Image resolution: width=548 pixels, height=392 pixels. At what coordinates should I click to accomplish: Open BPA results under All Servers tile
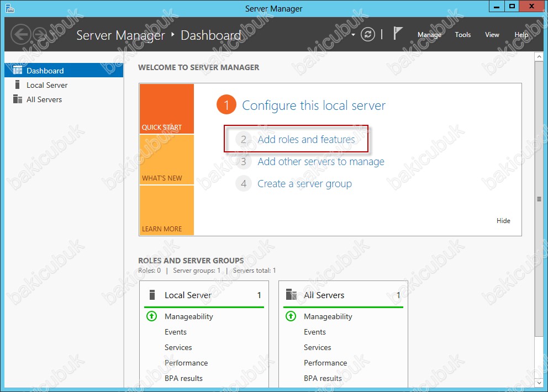[323, 378]
